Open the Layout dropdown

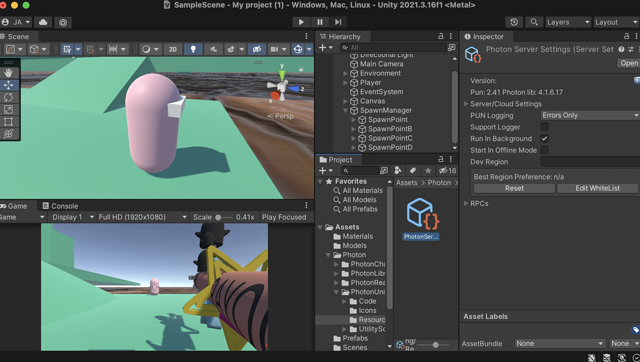616,22
